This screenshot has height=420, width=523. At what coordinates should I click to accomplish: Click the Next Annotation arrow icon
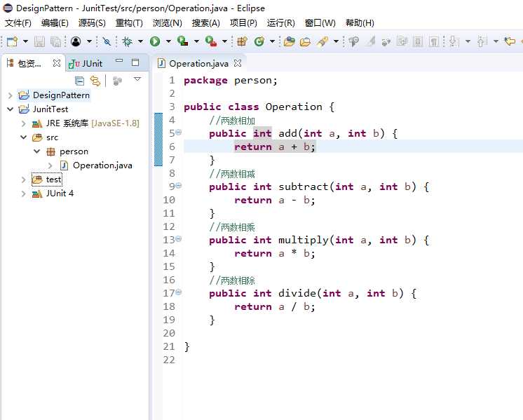(x=454, y=41)
